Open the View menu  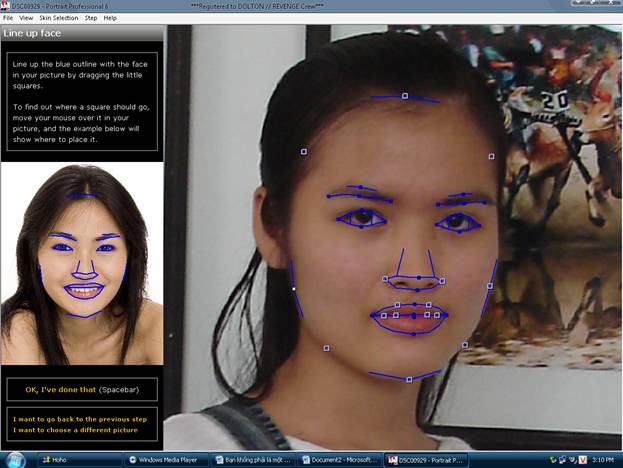pos(26,18)
